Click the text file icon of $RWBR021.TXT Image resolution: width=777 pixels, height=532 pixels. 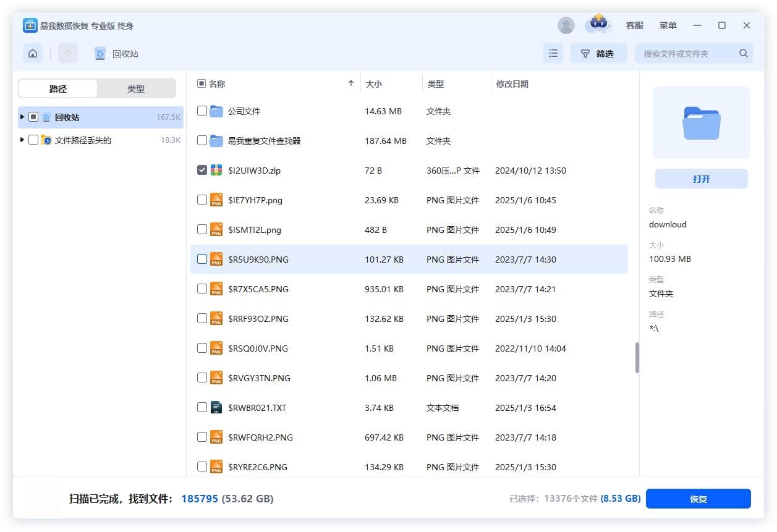pos(216,407)
